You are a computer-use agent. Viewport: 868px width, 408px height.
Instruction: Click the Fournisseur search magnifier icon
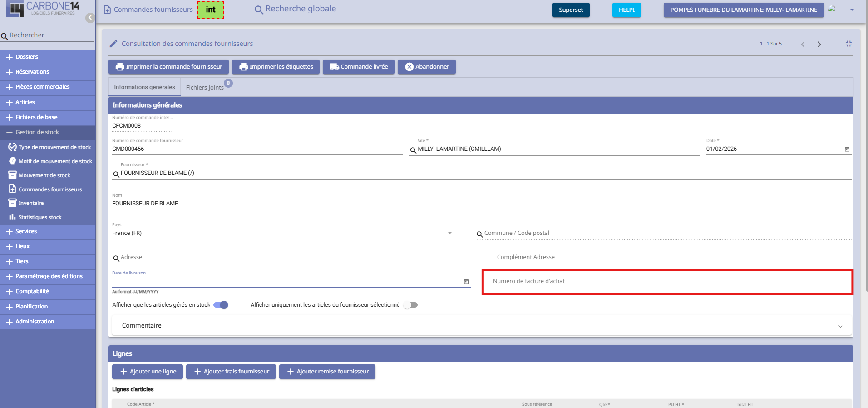click(x=116, y=174)
